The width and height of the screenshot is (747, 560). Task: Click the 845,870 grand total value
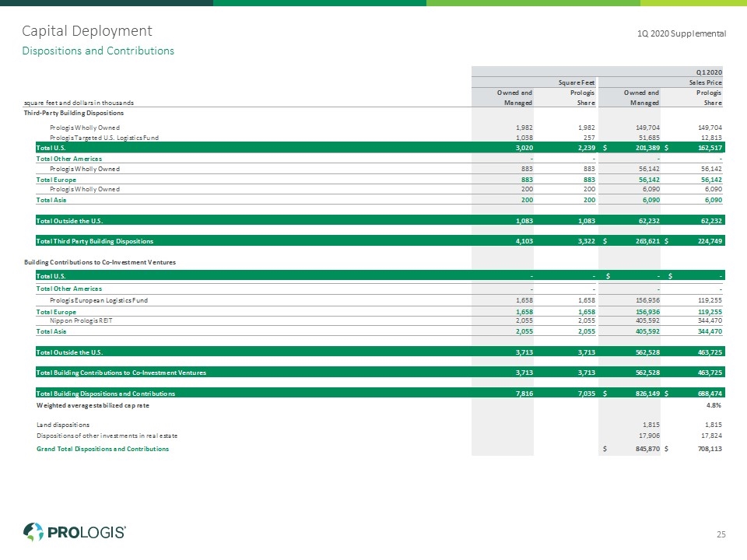pyautogui.click(x=648, y=449)
